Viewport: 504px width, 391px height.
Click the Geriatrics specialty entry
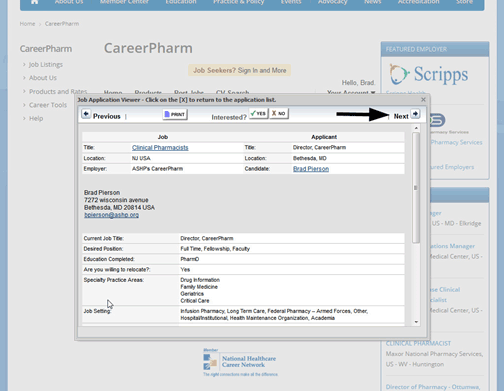pyautogui.click(x=192, y=294)
